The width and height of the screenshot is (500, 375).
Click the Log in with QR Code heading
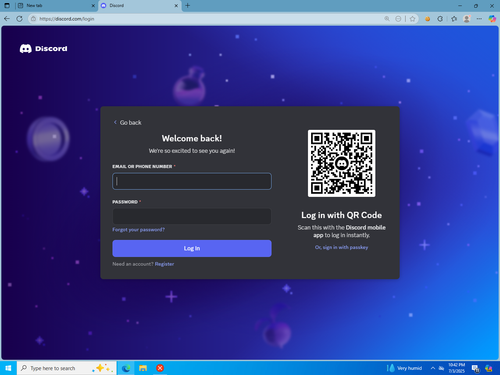(x=341, y=215)
